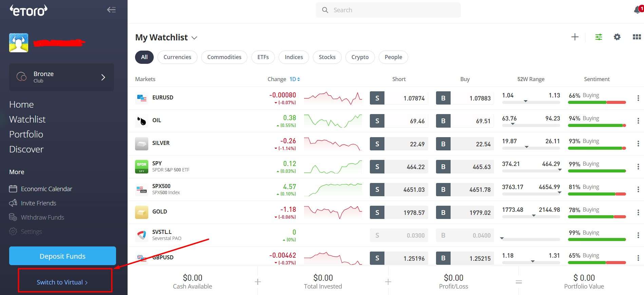The width and height of the screenshot is (644, 295).
Task: Click SPX500 sentiment bar
Action: coord(597,194)
